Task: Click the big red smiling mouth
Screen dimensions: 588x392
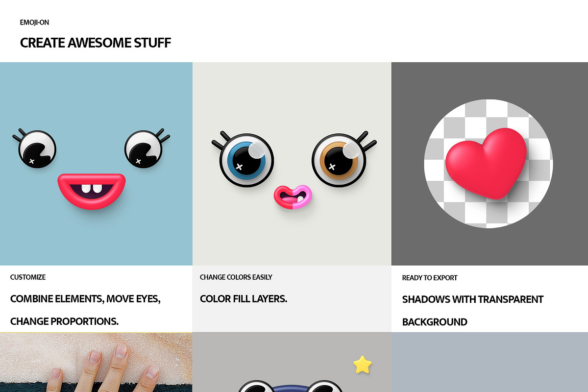Action: tap(92, 191)
